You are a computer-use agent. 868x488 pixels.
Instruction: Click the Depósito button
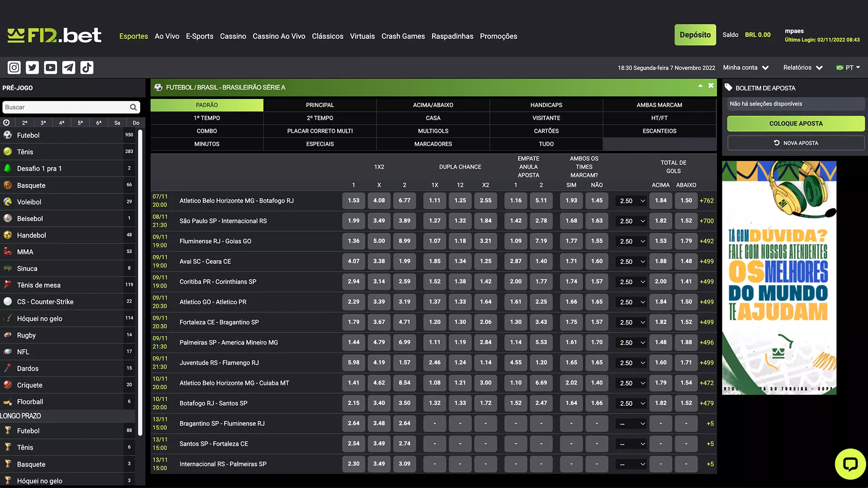point(695,35)
